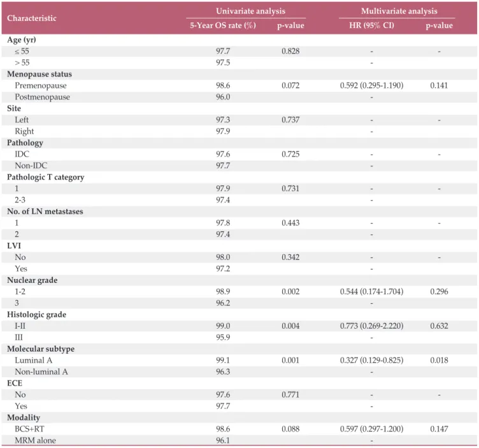Click p-value 0.725 for Pathology
The width and height of the screenshot is (479, 448).
[290, 154]
